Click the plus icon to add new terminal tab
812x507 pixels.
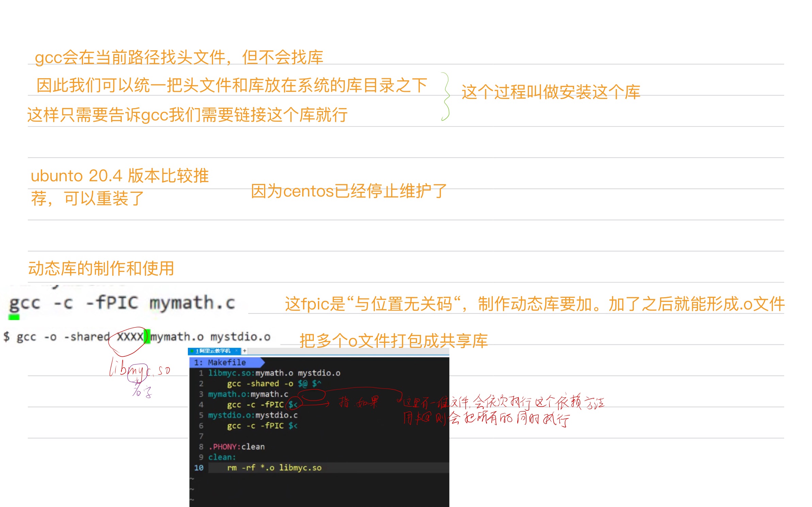click(x=244, y=351)
